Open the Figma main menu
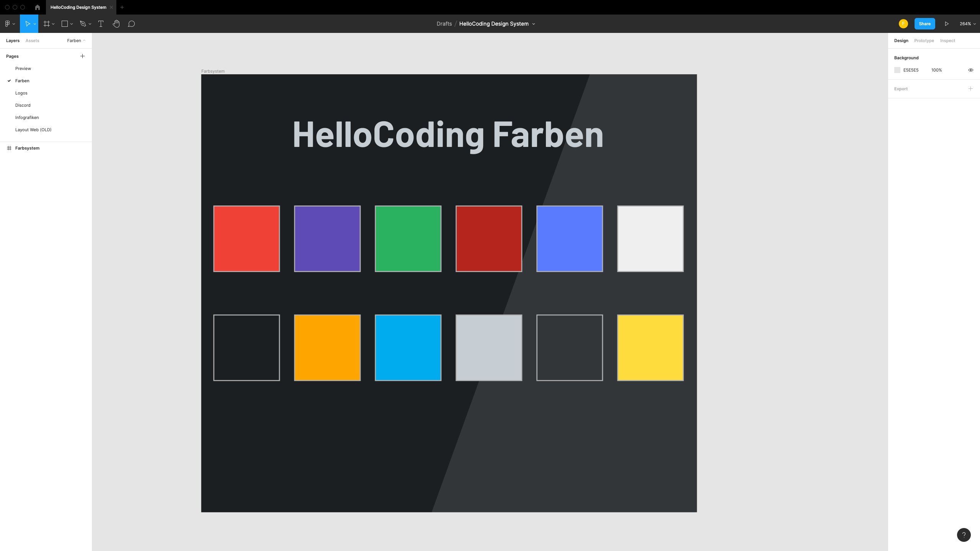 [8, 23]
